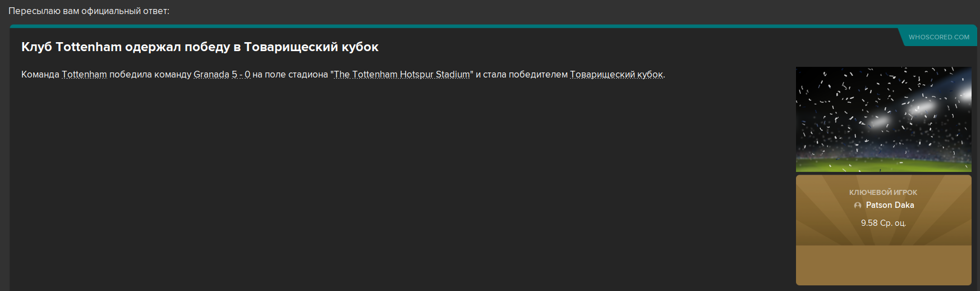The height and width of the screenshot is (291, 980).
Task: Open the Granada team link
Action: click(211, 75)
